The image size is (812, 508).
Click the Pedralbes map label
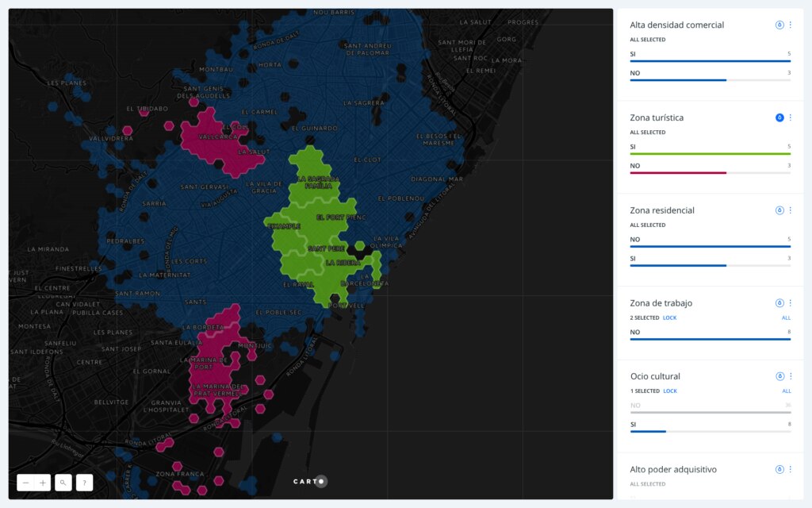(125, 241)
